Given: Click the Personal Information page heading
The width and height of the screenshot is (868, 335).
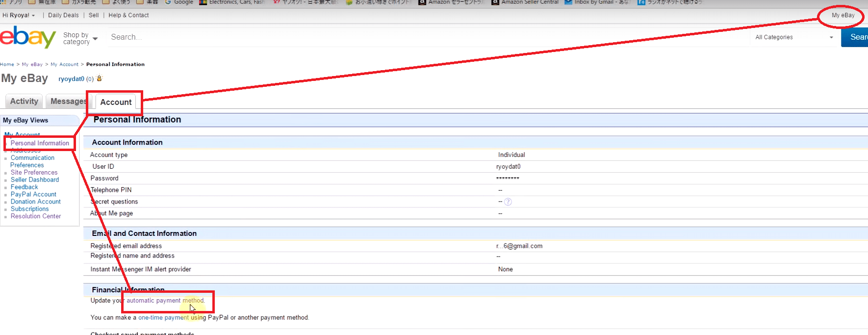Looking at the screenshot, I should click(137, 120).
